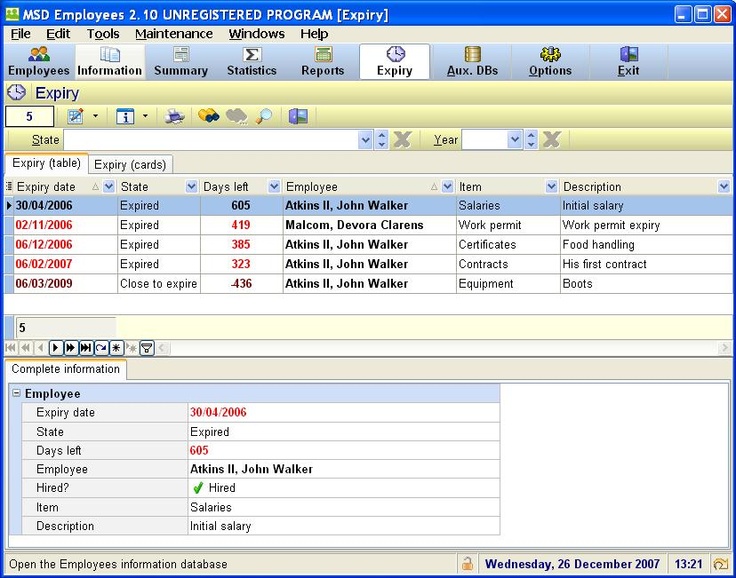Switch to the Expiry (cards) tab
This screenshot has height=578, width=736.
point(130,164)
